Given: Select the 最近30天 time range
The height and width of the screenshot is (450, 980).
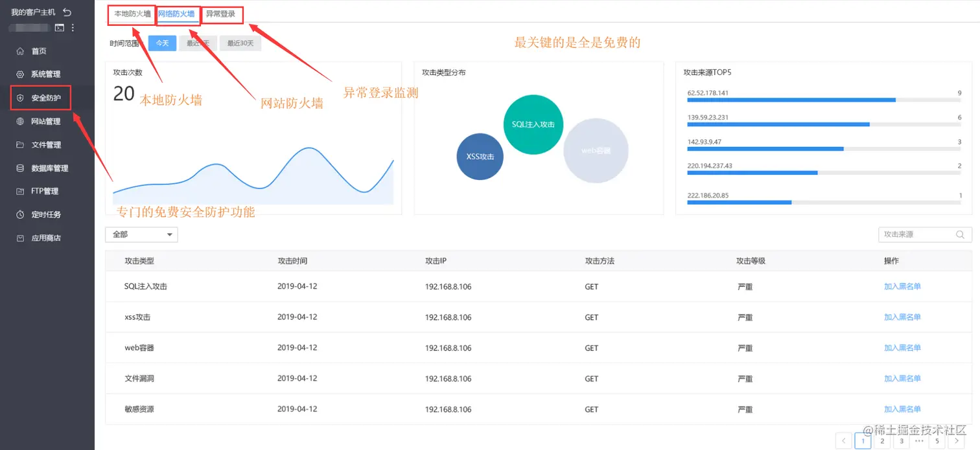Looking at the screenshot, I should click(240, 43).
